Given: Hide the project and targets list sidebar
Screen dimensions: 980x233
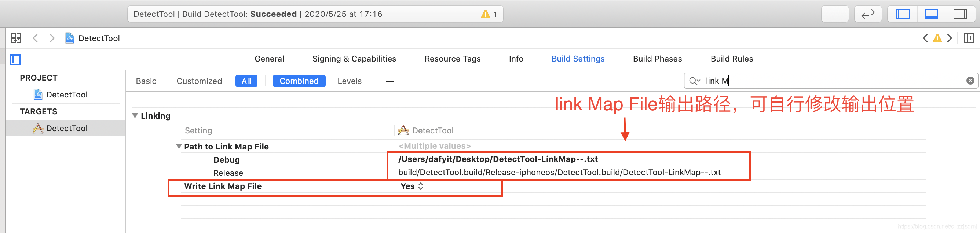Looking at the screenshot, I should tap(16, 60).
